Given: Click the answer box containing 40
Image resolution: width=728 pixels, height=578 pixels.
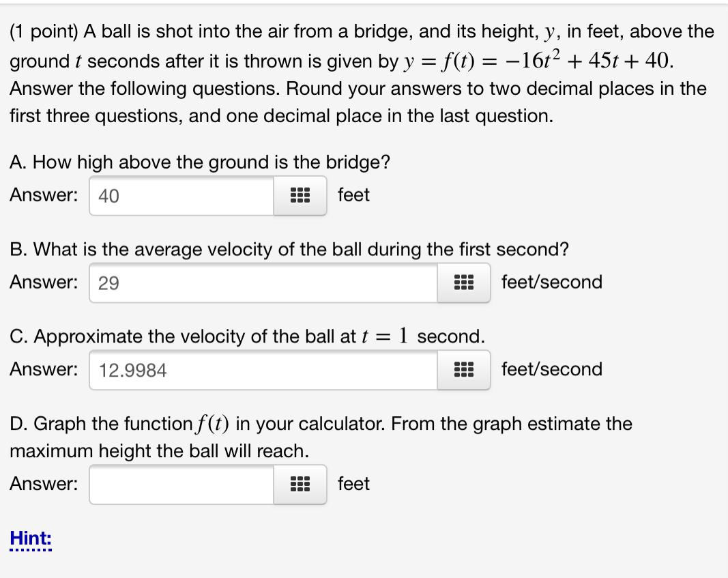Looking at the screenshot, I should (181, 196).
